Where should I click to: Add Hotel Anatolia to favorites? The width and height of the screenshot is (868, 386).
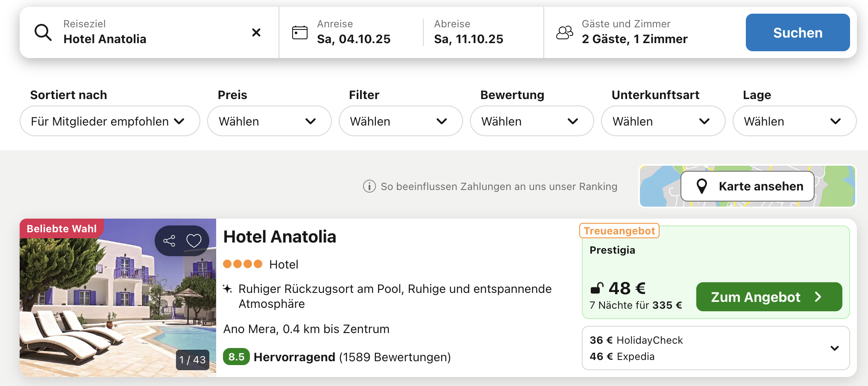pos(194,241)
